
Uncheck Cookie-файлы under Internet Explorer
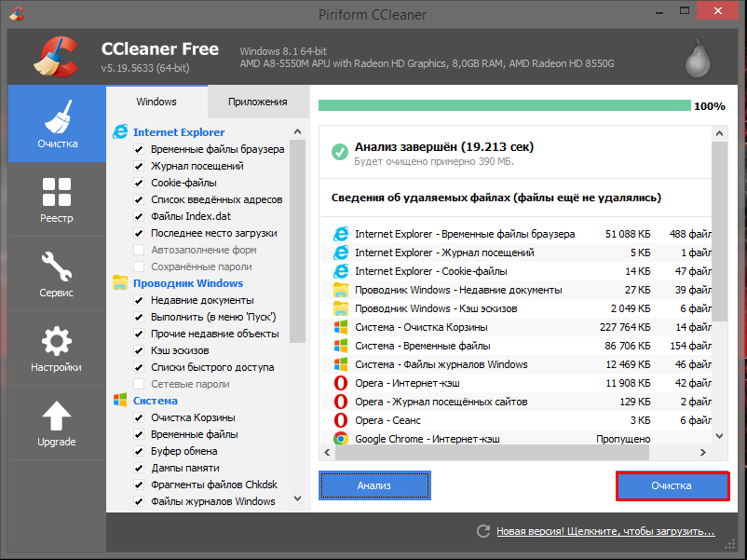pyautogui.click(x=139, y=183)
